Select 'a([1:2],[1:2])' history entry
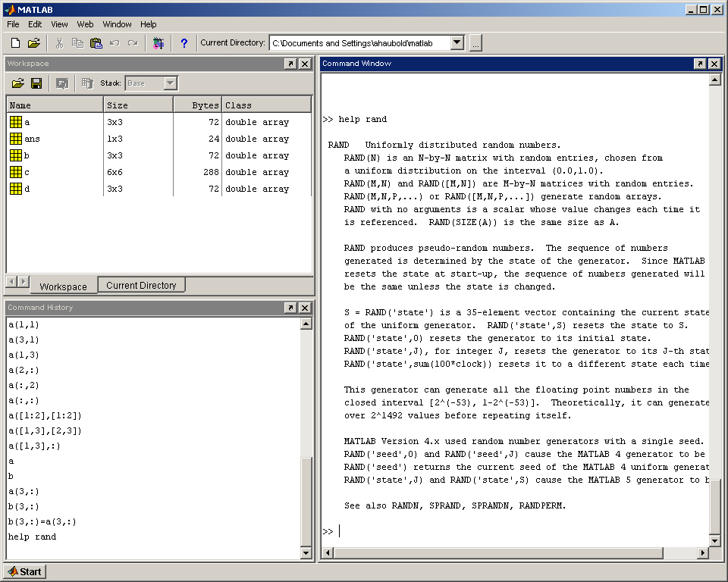Screen dimensions: 728x582 (x=45, y=415)
